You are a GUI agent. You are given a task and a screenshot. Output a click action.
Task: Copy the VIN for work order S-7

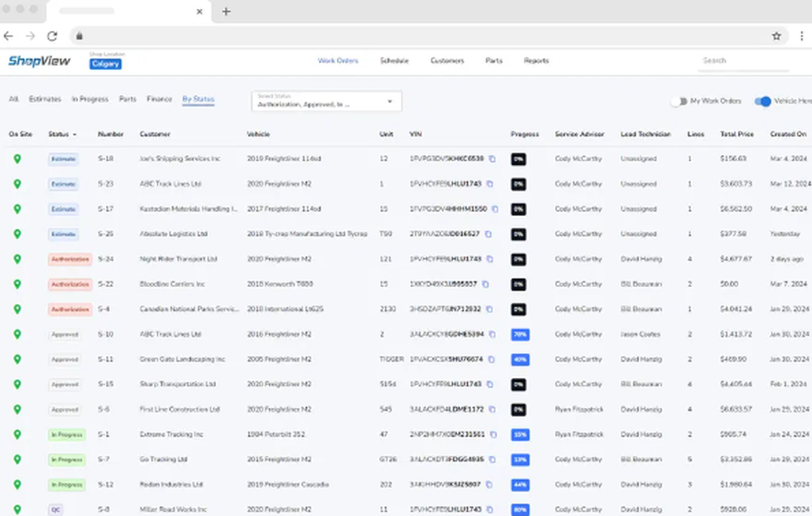point(492,460)
